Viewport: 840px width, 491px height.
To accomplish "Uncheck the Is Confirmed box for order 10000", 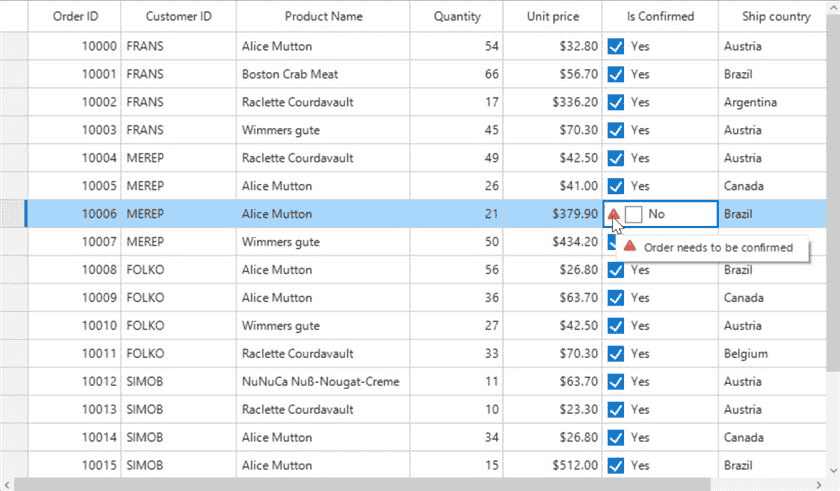I will [616, 47].
